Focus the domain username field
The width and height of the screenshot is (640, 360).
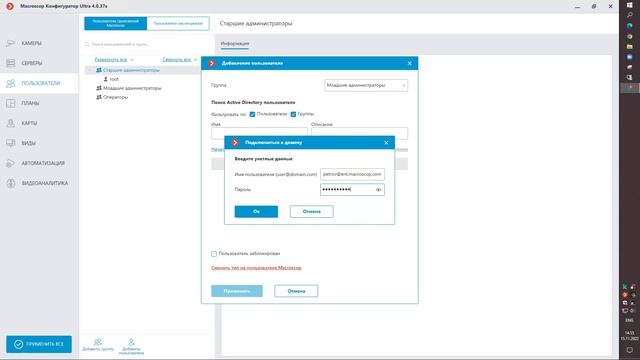(x=352, y=174)
